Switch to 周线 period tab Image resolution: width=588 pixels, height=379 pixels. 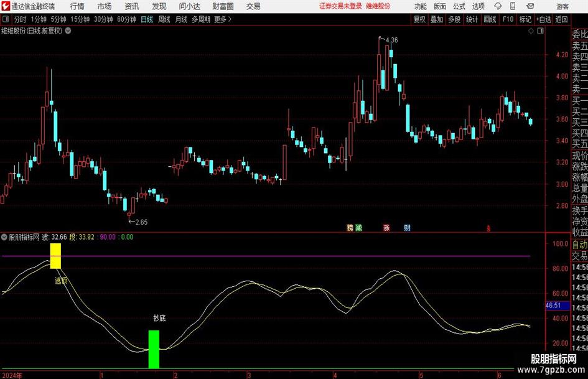point(164,19)
